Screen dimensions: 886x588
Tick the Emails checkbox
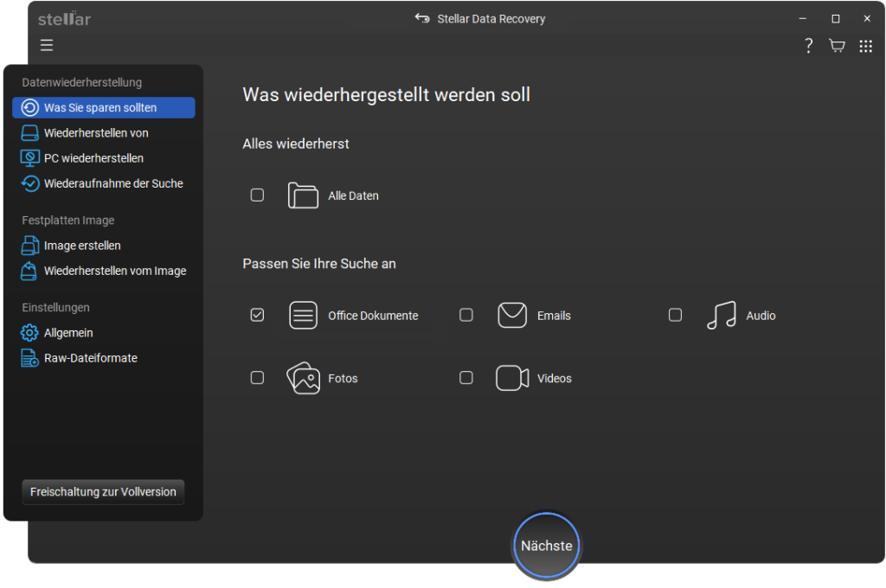466,316
